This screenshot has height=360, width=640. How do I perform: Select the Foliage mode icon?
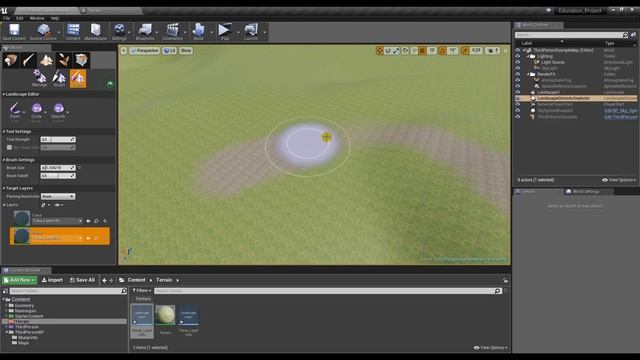pyautogui.click(x=64, y=60)
